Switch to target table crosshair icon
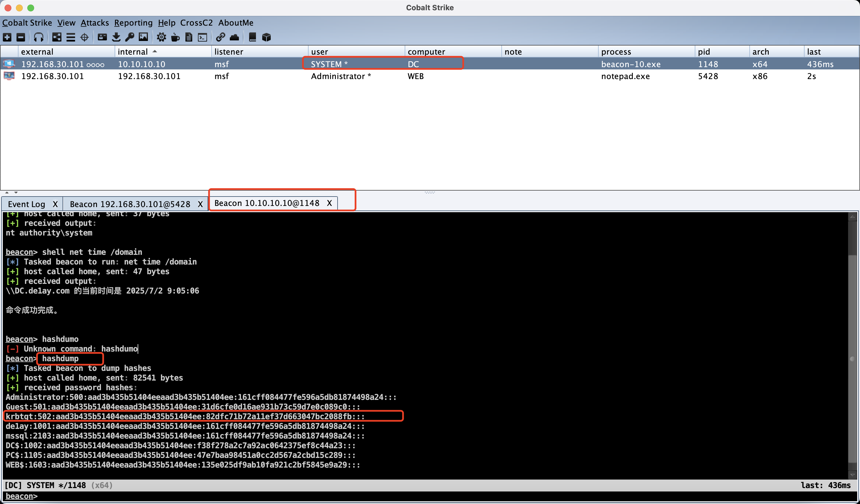This screenshot has height=504, width=860. (x=84, y=37)
